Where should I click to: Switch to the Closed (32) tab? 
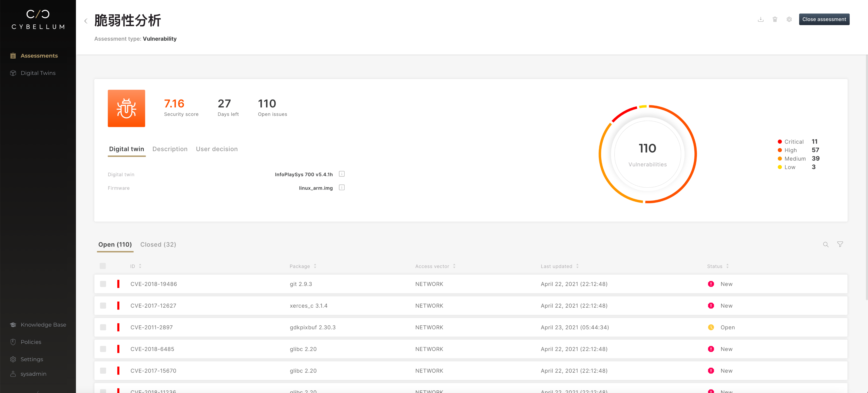pos(158,244)
